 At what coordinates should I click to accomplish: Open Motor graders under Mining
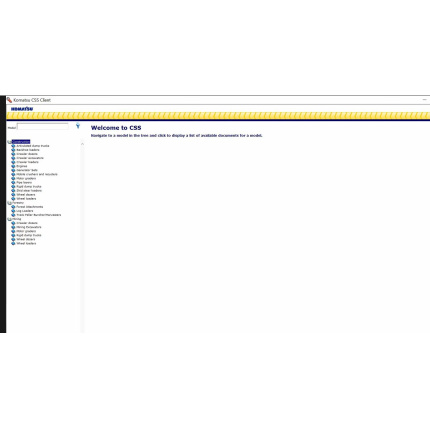26,231
